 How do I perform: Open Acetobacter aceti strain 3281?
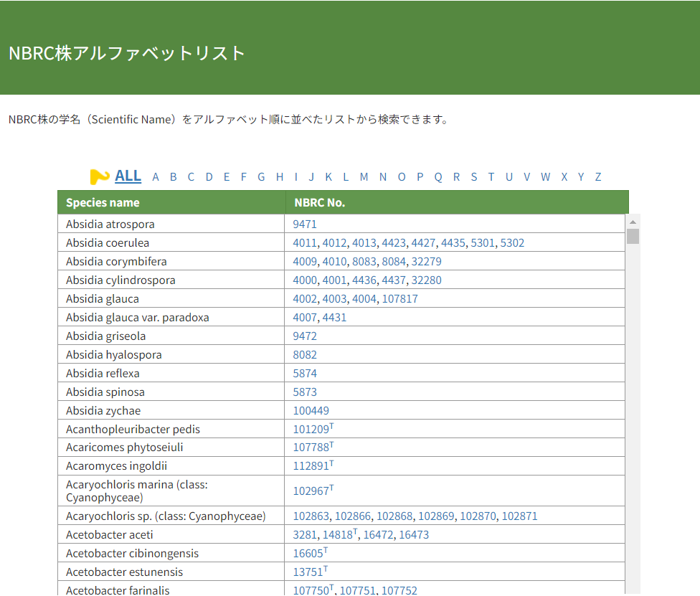pyautogui.click(x=305, y=535)
